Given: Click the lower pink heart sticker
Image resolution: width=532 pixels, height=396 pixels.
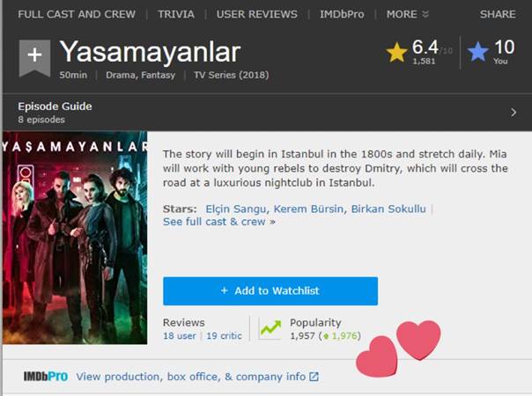Looking at the screenshot, I should [377, 356].
